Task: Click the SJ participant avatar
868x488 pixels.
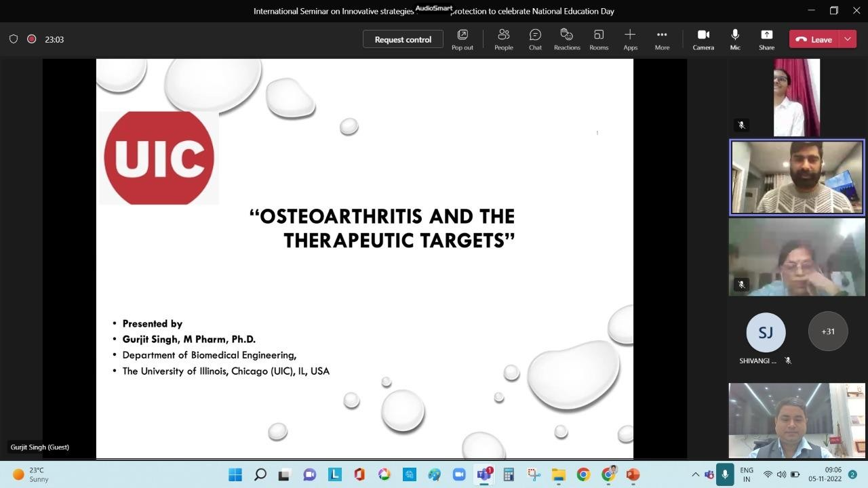Action: pyautogui.click(x=766, y=332)
